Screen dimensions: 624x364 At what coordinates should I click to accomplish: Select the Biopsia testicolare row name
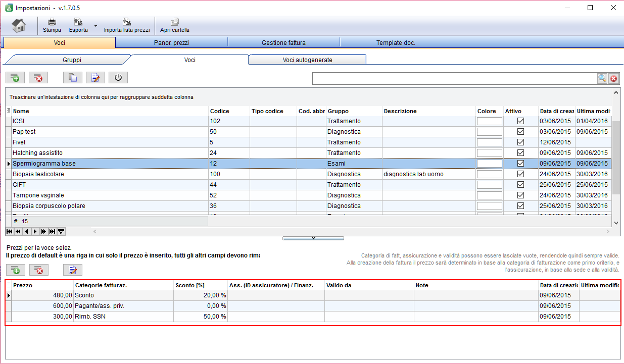coord(38,174)
